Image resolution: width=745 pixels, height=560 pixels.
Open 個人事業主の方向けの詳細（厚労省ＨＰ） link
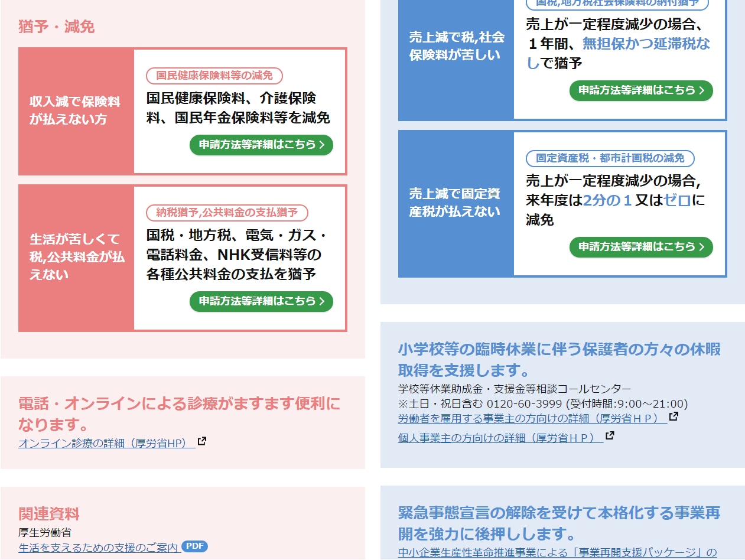[500, 438]
